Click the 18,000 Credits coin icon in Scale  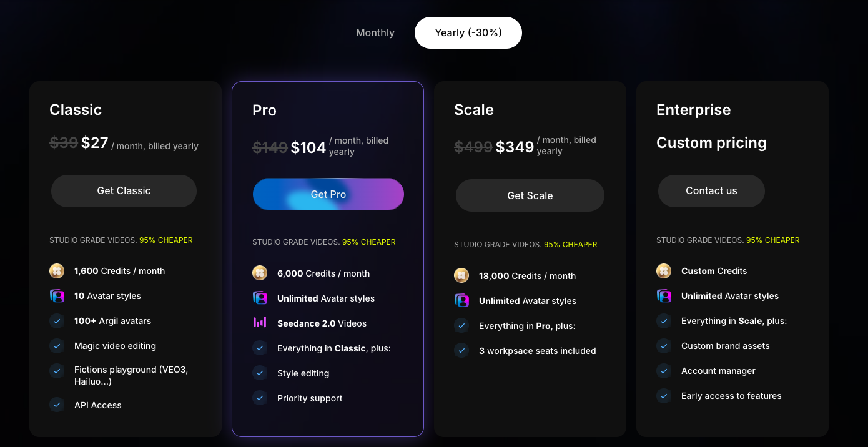click(x=461, y=275)
